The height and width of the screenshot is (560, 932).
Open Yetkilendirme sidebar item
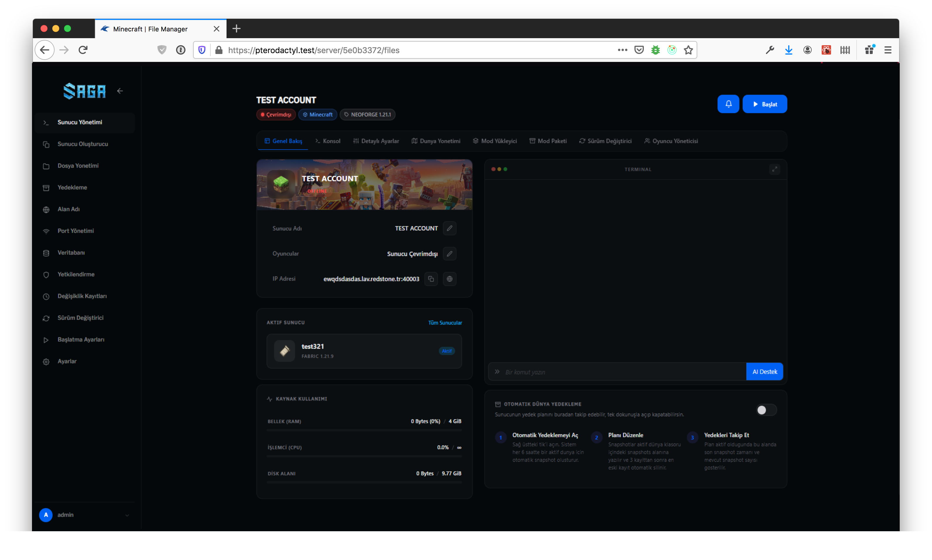[x=85, y=274]
